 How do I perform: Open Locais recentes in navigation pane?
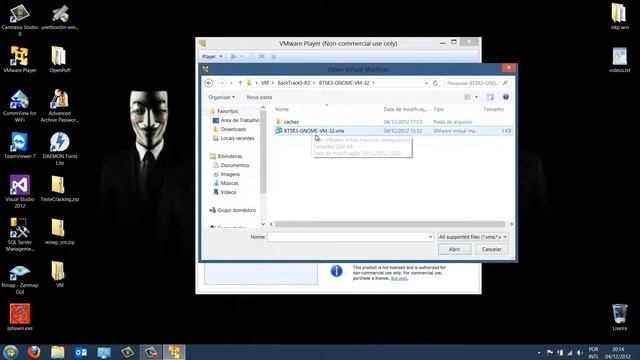pos(233,138)
